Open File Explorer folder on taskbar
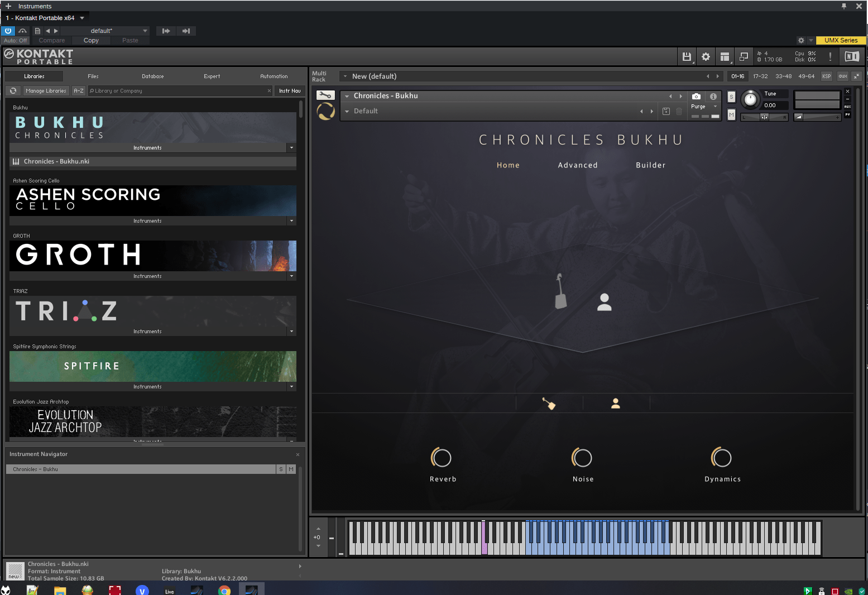The height and width of the screenshot is (595, 868). [60, 590]
